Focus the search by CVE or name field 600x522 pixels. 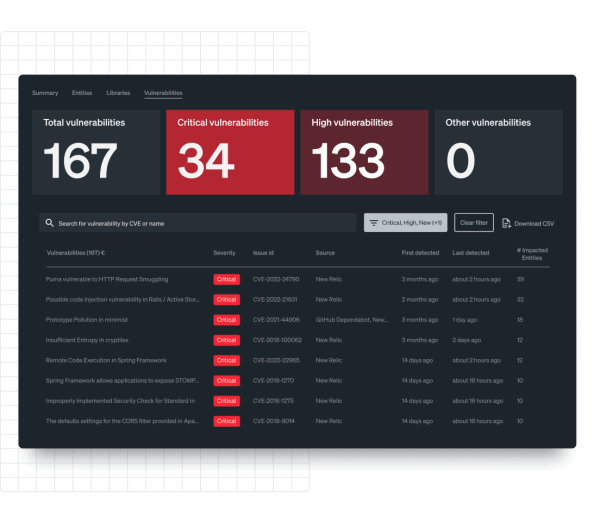[200, 223]
